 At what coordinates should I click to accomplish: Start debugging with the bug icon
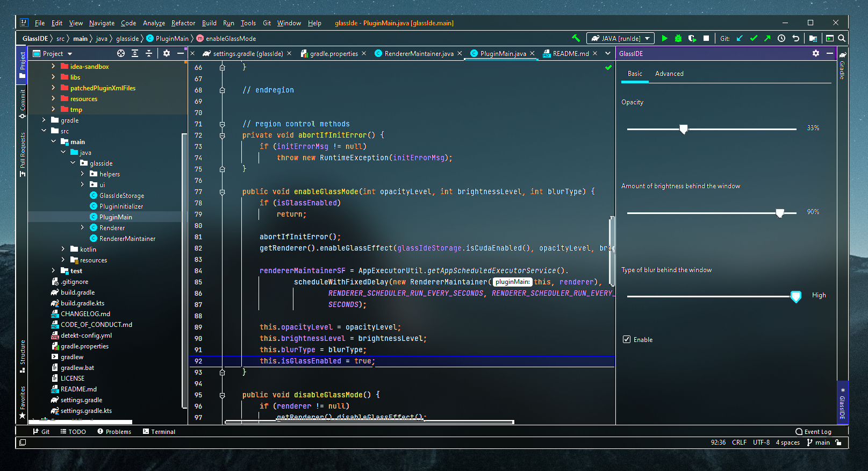[678, 38]
